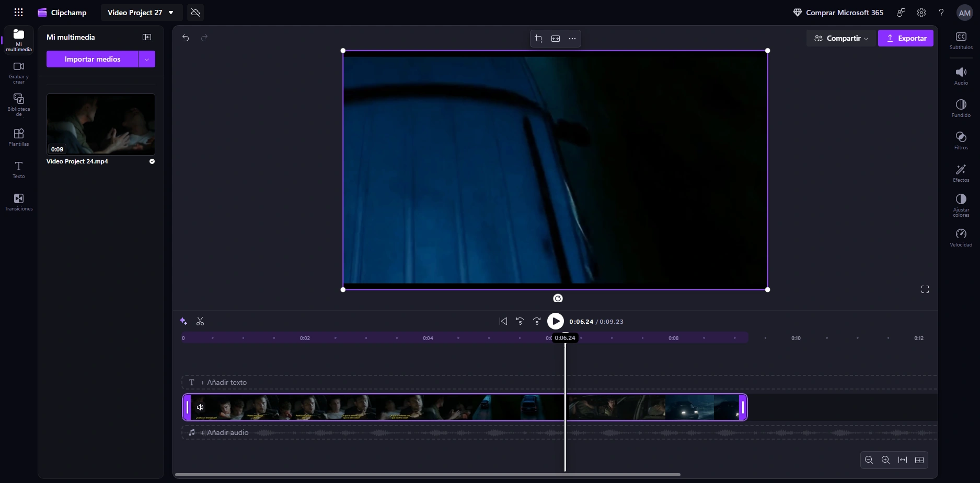Click the Importar medios button
The width and height of the screenshot is (980, 483).
93,59
